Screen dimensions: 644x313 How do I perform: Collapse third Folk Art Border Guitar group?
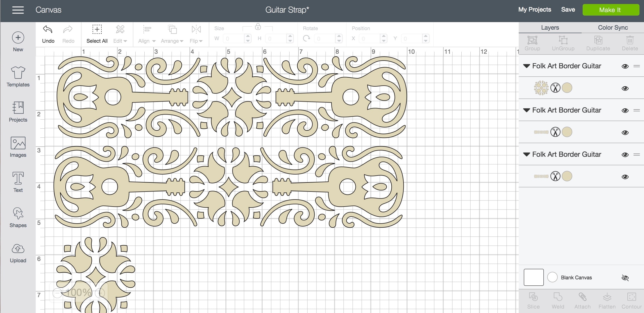527,154
